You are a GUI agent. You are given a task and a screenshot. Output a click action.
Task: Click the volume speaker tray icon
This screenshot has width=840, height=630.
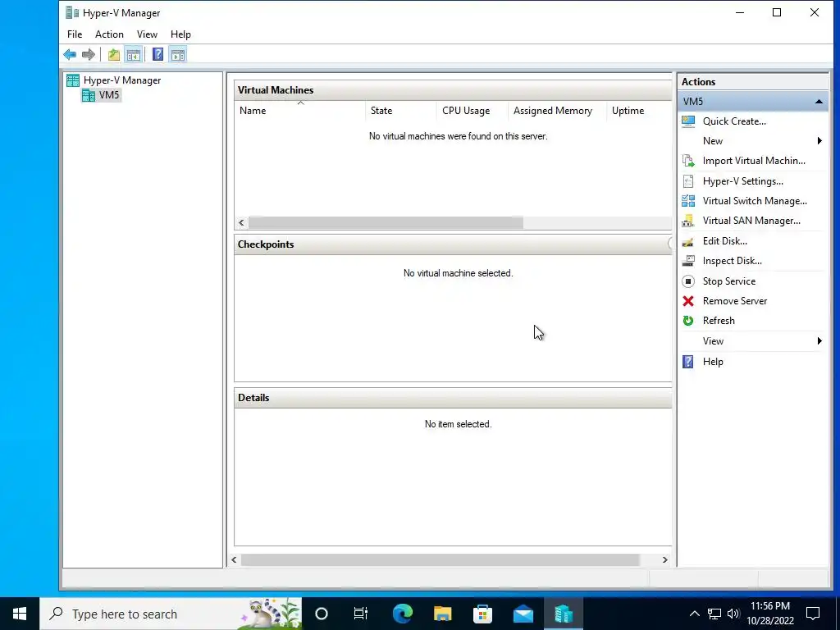tap(733, 614)
